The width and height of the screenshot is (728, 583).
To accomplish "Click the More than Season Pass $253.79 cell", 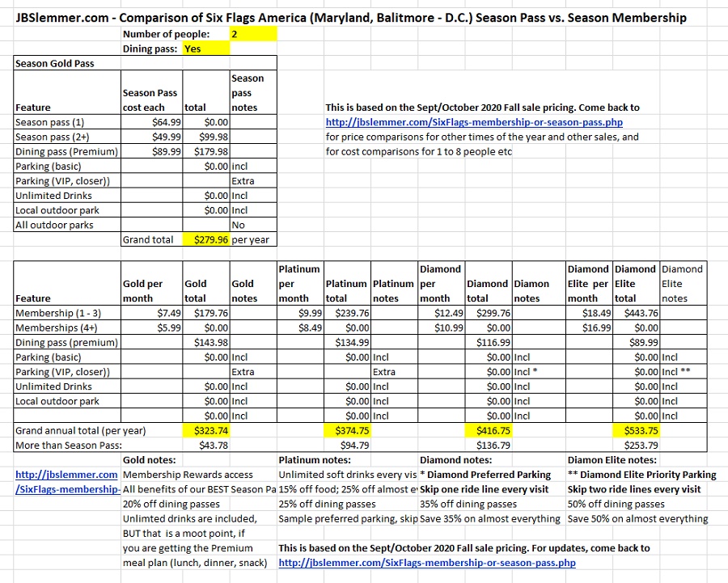I will coord(636,446).
